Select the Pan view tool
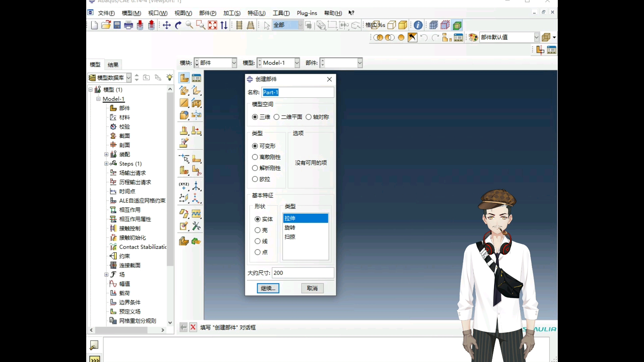 (167, 25)
